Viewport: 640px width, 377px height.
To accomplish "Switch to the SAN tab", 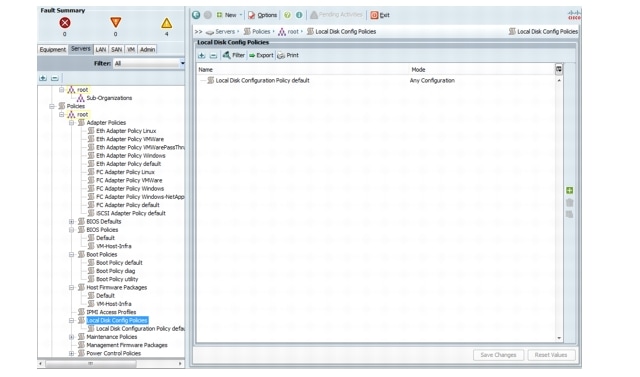I will 117,49.
